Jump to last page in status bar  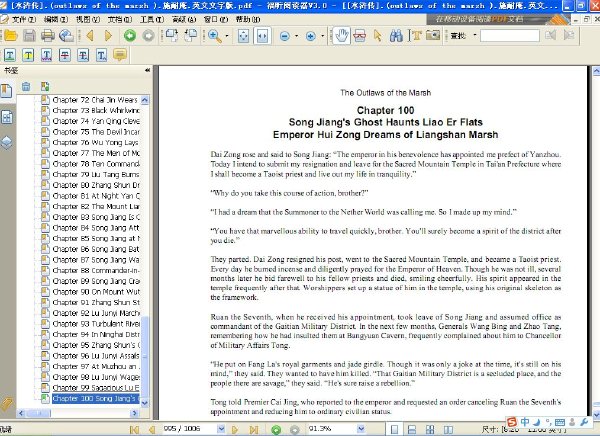coord(253,429)
